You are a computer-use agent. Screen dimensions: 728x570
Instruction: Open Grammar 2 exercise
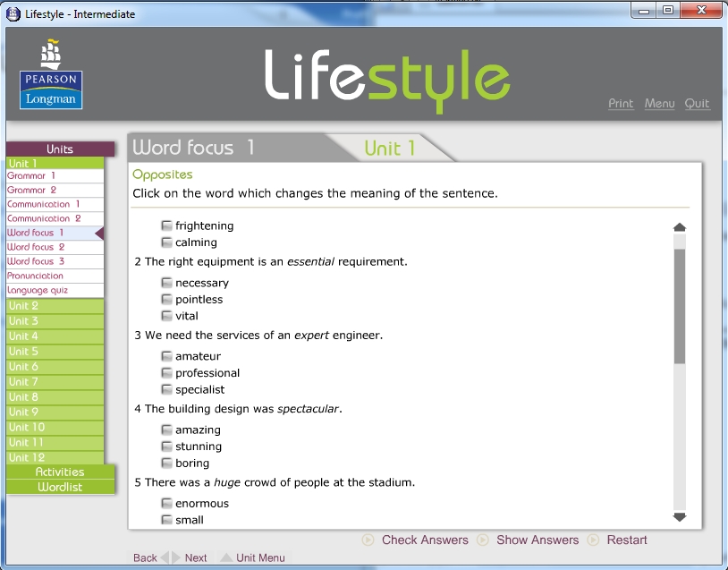coord(55,190)
